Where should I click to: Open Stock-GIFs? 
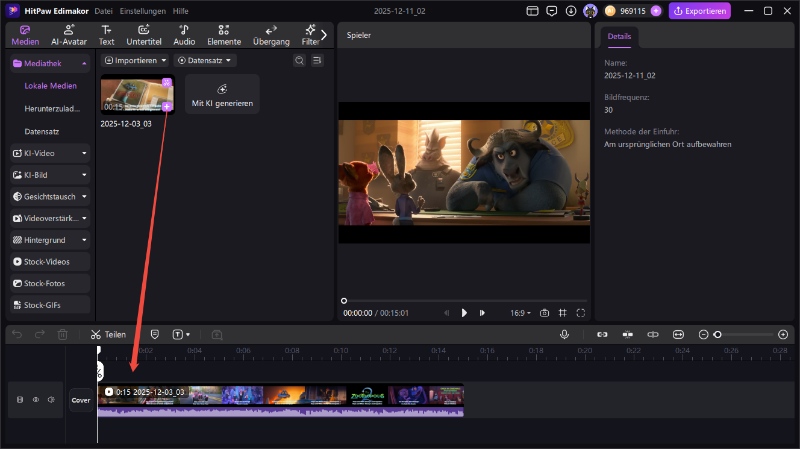point(50,305)
